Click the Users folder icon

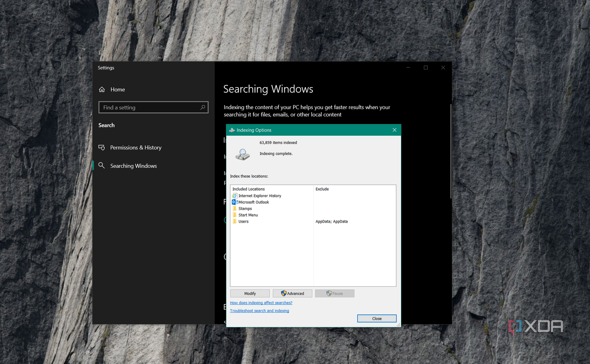[235, 222]
